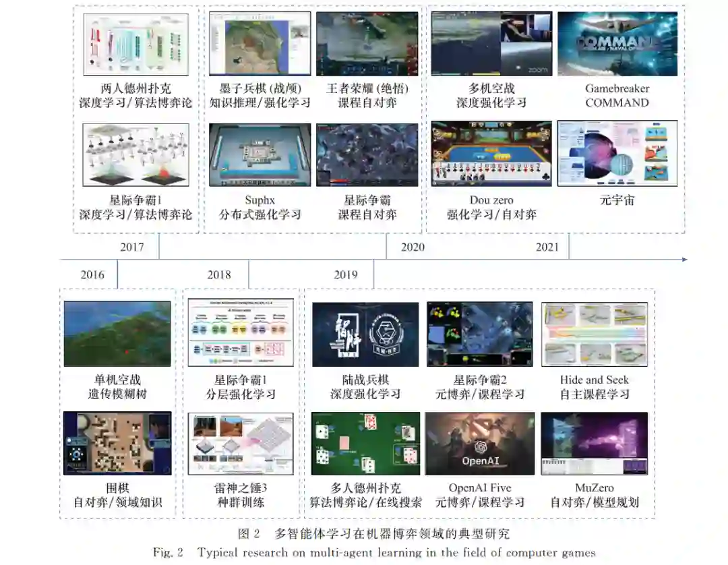Screen dimensions: 728x565
Task: Select the text 墨子兵棋 (战颅)
Action: tap(260, 88)
